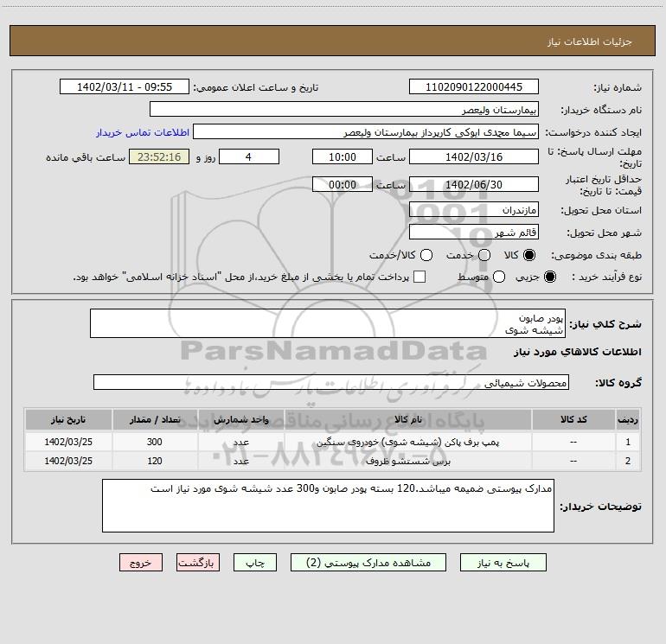666x644 pixels.
Task: Click the کد کالا column header
Action: pos(573,419)
